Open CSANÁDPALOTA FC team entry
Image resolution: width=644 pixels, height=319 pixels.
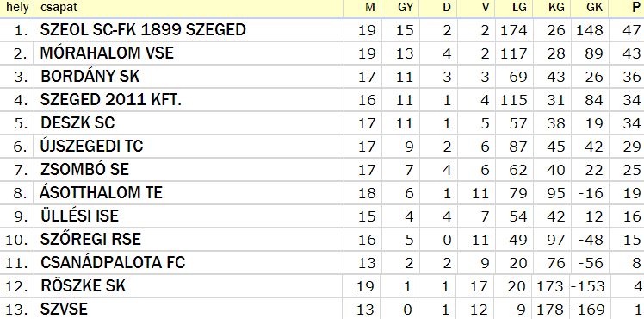[113, 262]
